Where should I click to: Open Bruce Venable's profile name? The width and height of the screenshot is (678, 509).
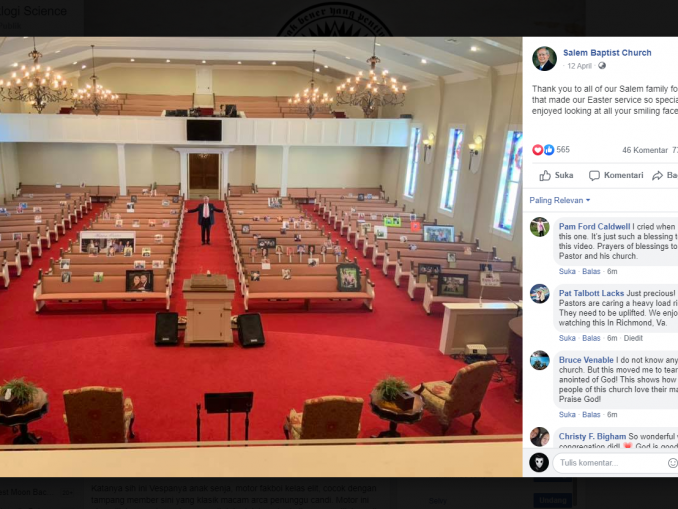click(586, 360)
